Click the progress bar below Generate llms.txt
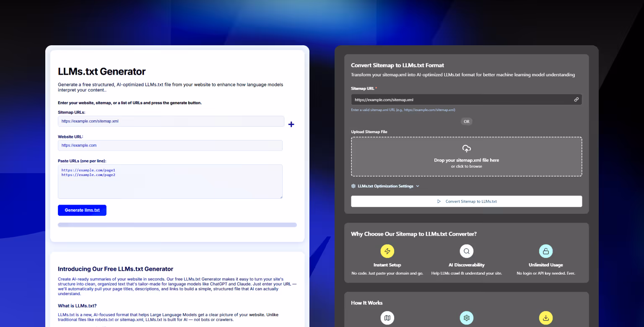The image size is (644, 327). pos(177,225)
